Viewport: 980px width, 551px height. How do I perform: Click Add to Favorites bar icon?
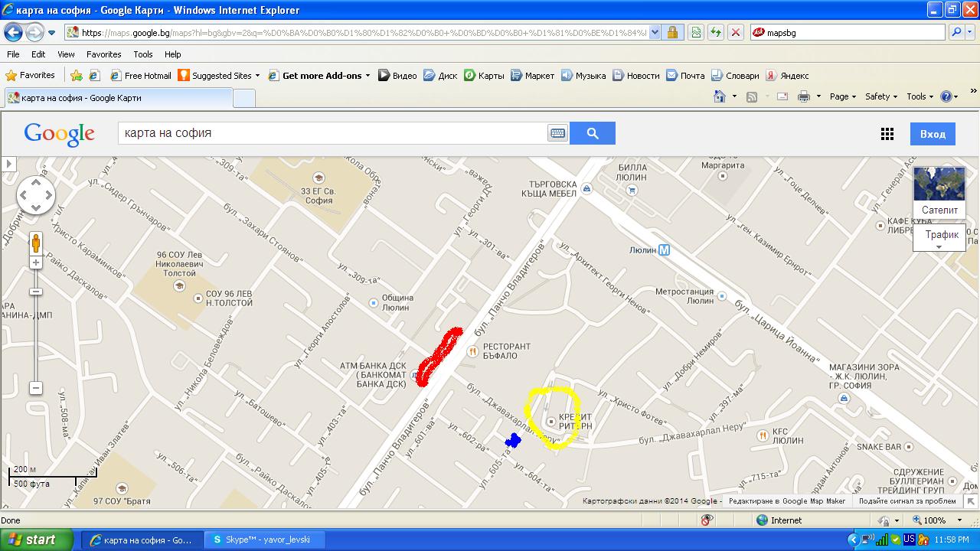(77, 75)
